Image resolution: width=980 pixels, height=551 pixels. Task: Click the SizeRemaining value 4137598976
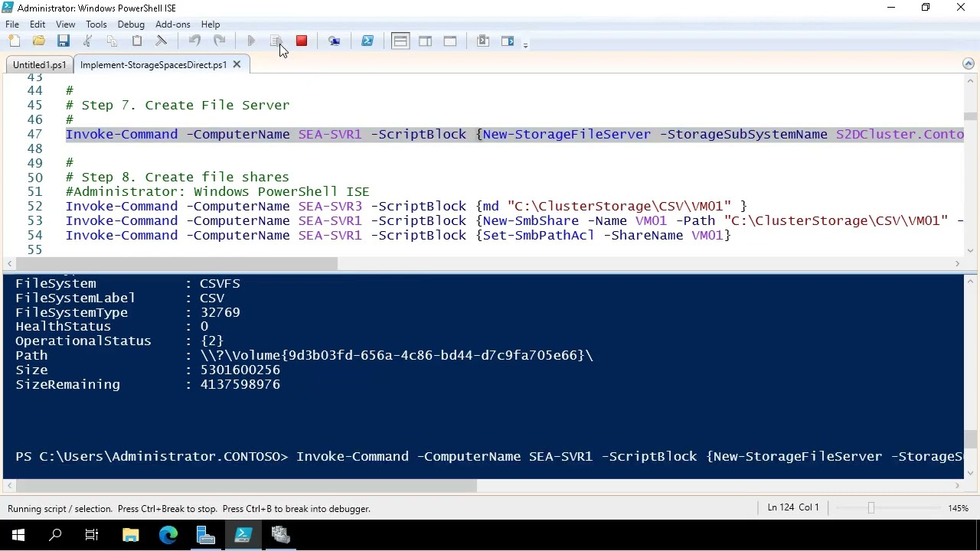click(240, 385)
